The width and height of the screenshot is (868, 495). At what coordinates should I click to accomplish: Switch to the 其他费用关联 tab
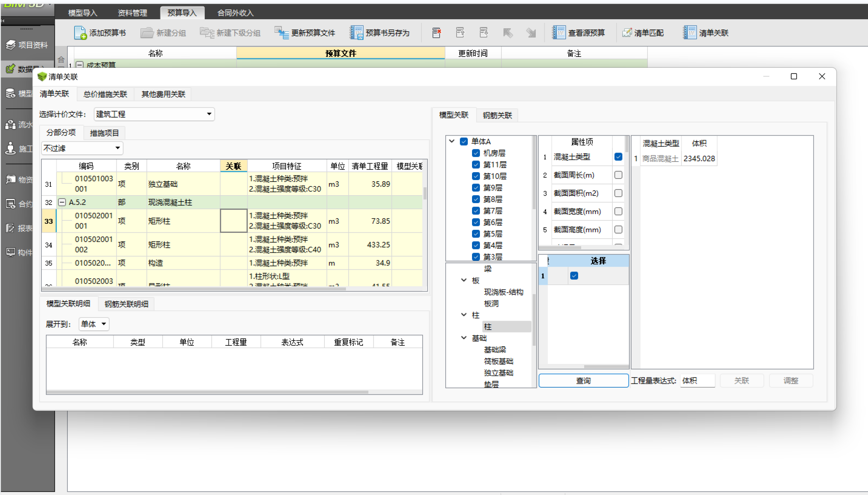163,94
